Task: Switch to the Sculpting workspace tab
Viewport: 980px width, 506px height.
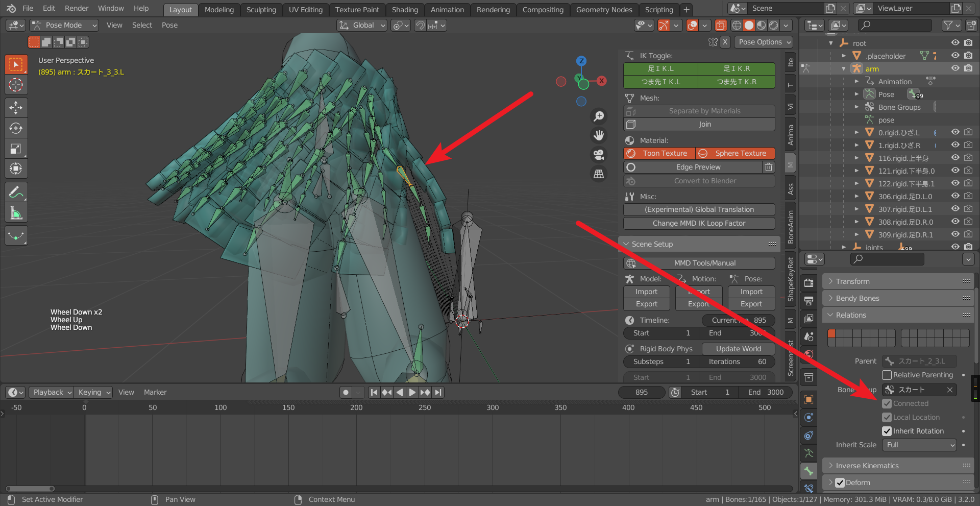Action: pyautogui.click(x=261, y=10)
